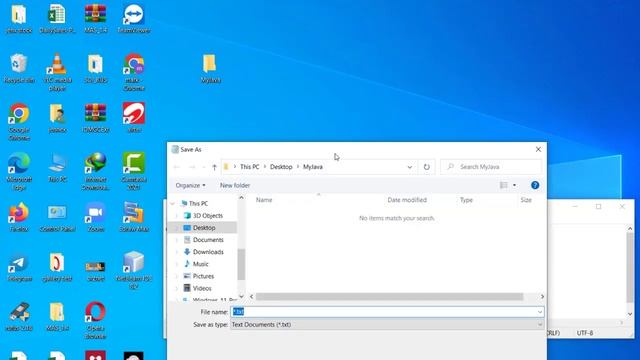Open the Control Panel desktop icon
Screen dimensions: 640x360
57,217
